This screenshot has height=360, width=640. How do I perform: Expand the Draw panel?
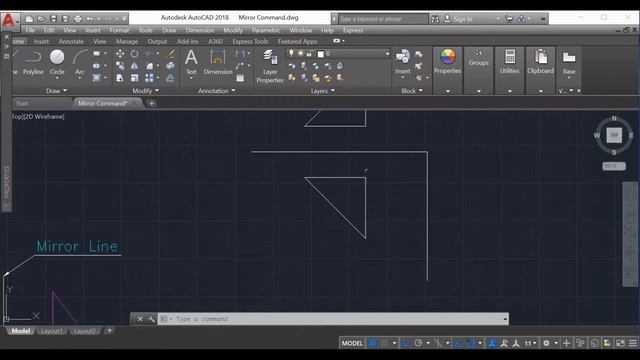[56, 91]
